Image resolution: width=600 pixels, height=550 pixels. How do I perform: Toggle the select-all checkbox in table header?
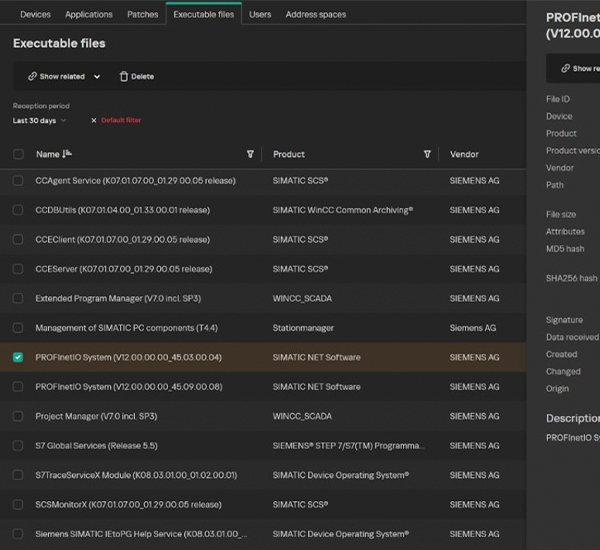coord(18,154)
